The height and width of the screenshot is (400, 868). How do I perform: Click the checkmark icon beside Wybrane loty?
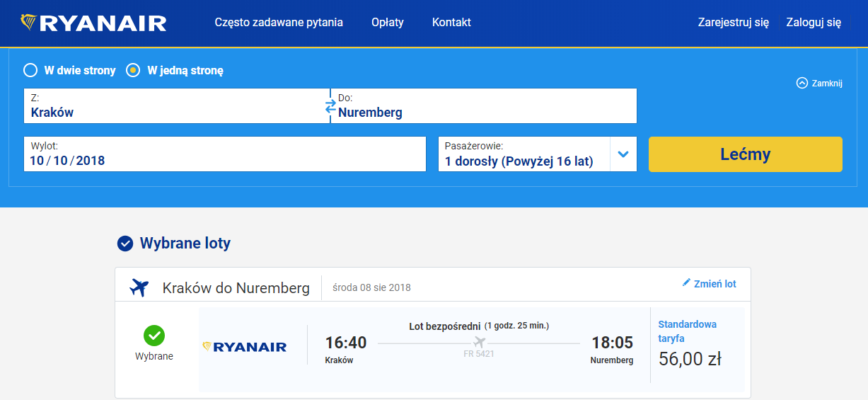(x=125, y=244)
